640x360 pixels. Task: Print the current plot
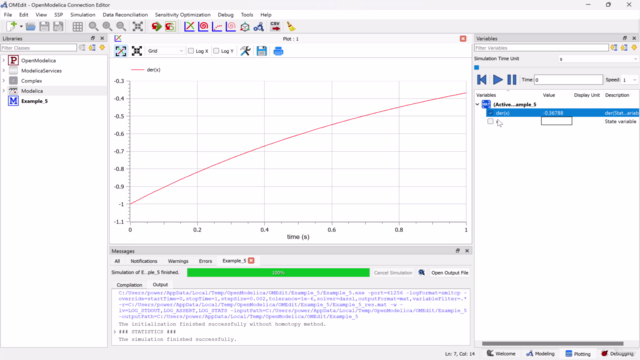coord(278,51)
